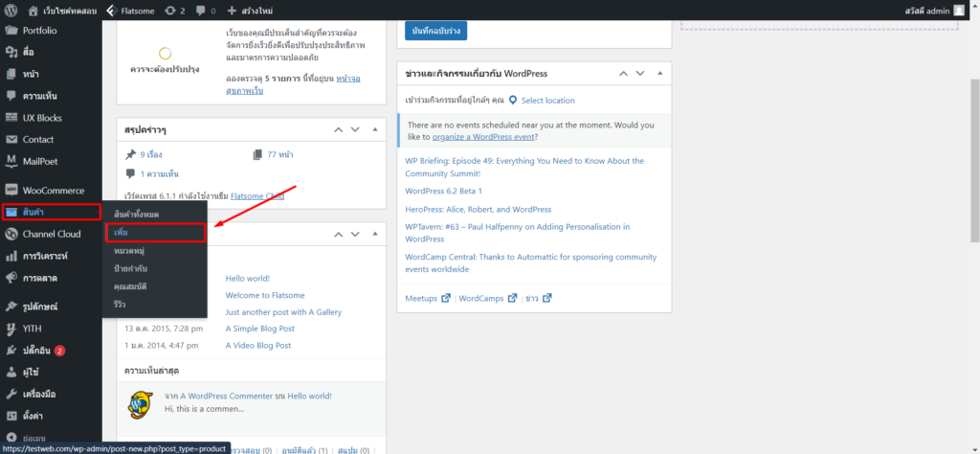Open the ข่าว news external link

coord(538,298)
